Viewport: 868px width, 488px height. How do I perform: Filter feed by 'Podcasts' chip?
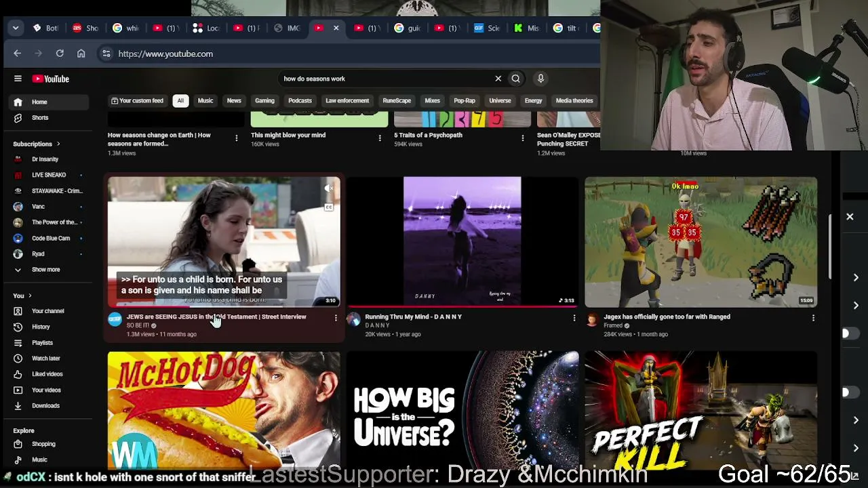pyautogui.click(x=300, y=101)
